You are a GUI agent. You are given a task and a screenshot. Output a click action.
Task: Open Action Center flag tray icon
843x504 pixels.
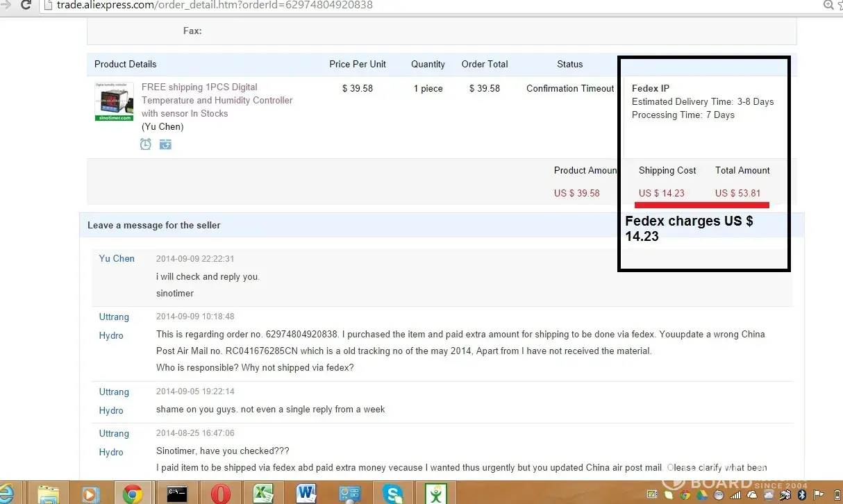click(x=820, y=495)
